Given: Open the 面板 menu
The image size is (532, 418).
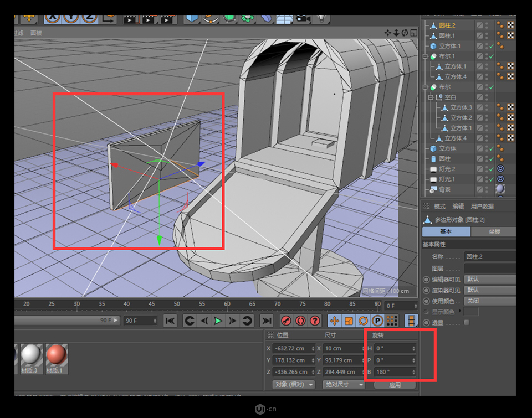Looking at the screenshot, I should coord(36,33).
